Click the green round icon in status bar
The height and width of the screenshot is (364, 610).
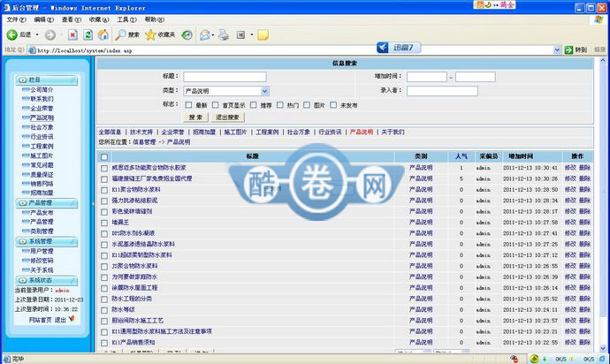534,359
